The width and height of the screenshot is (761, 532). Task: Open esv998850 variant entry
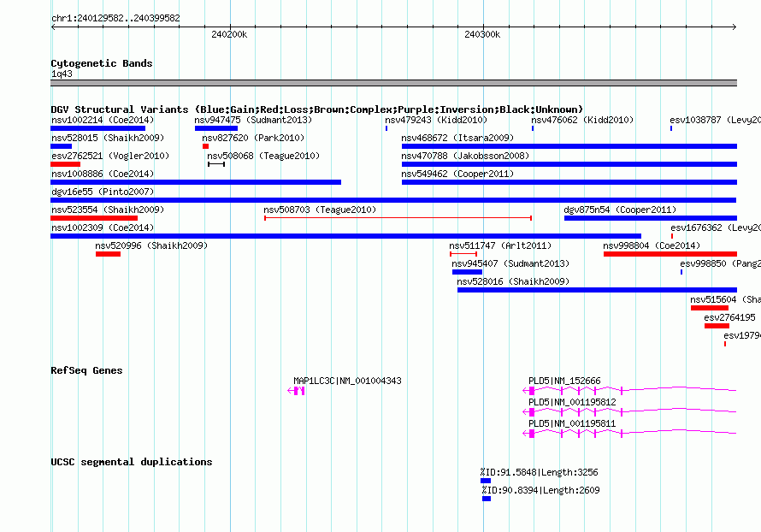[720, 263]
